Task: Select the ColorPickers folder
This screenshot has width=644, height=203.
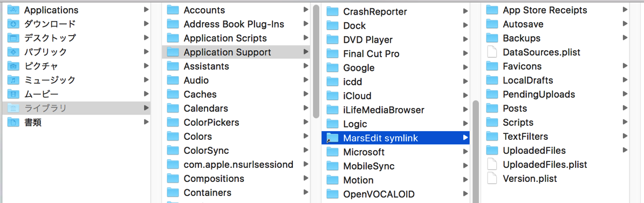Action: click(x=236, y=123)
